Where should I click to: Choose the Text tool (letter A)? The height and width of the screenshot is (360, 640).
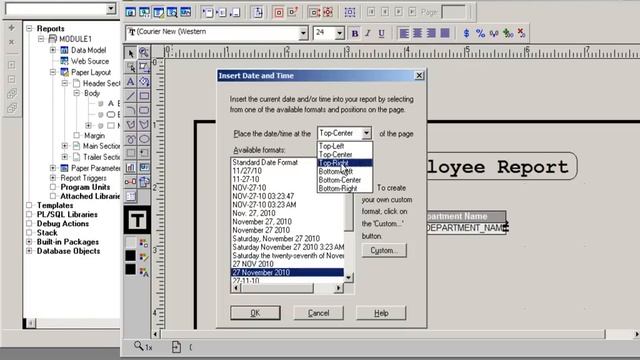coord(131,82)
